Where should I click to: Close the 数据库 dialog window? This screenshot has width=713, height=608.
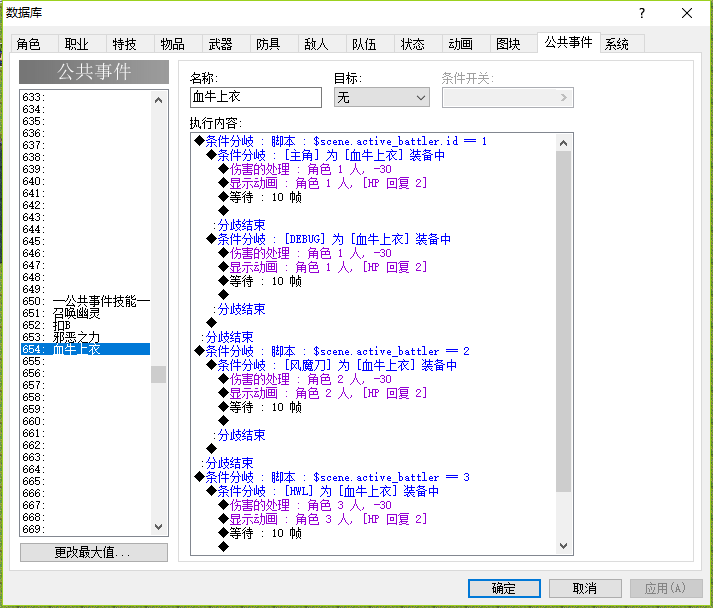point(687,13)
